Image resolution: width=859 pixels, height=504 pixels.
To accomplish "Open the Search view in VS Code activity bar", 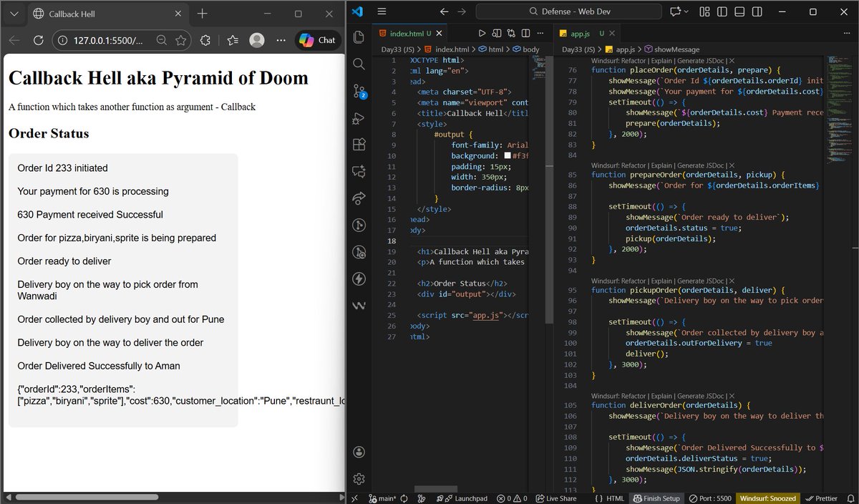I will pos(359,64).
